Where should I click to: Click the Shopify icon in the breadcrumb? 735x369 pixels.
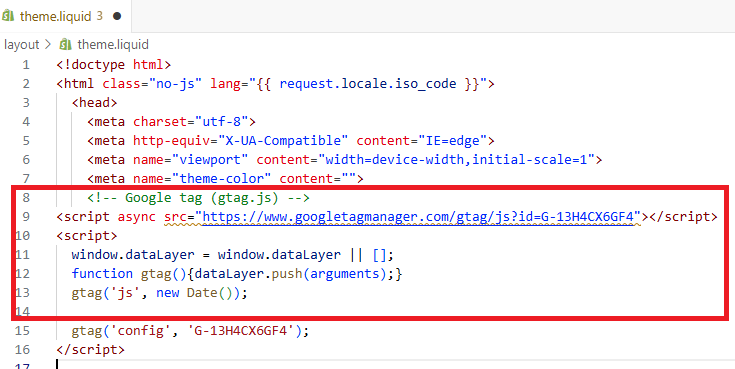tap(66, 45)
